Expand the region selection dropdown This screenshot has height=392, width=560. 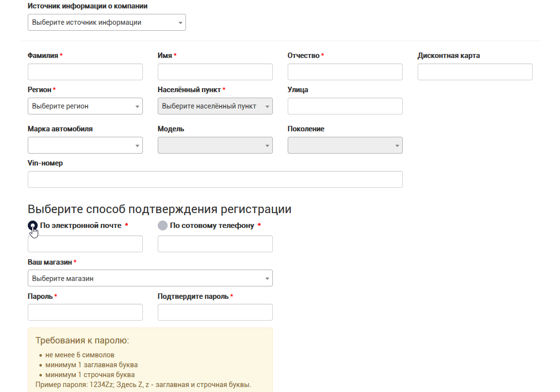pyautogui.click(x=85, y=106)
